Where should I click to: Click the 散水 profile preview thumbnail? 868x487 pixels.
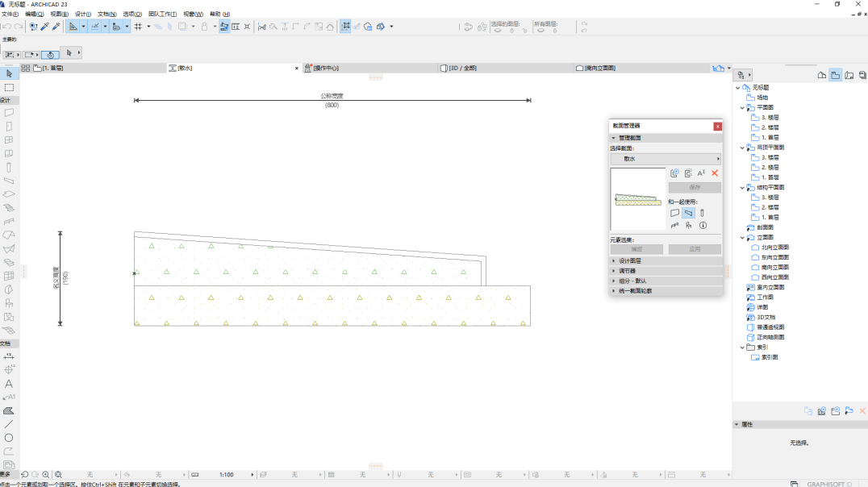click(x=638, y=199)
